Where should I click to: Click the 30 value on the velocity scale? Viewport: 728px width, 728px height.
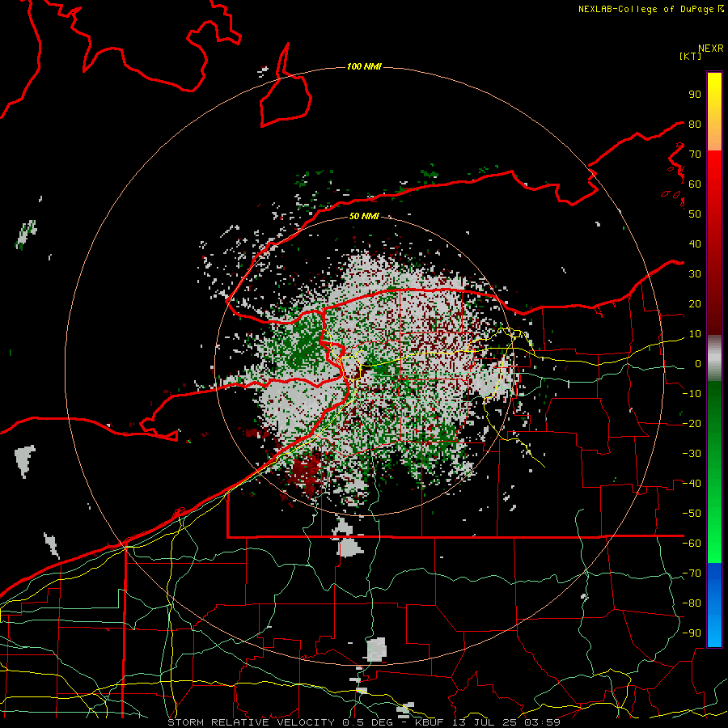click(695, 274)
